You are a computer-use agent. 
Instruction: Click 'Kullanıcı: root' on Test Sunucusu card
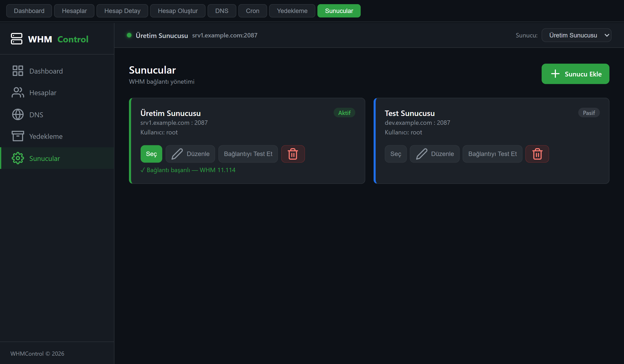coord(403,132)
